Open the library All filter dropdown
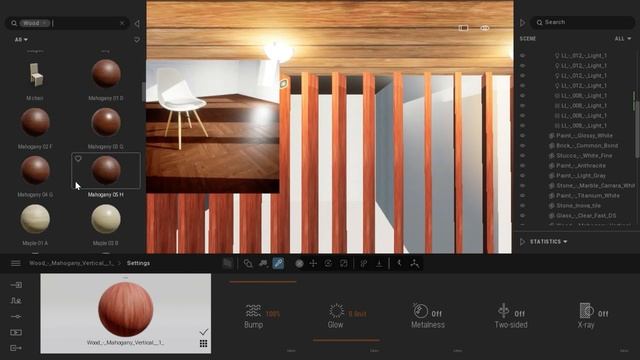Viewport: 640px width, 360px height. pos(21,40)
